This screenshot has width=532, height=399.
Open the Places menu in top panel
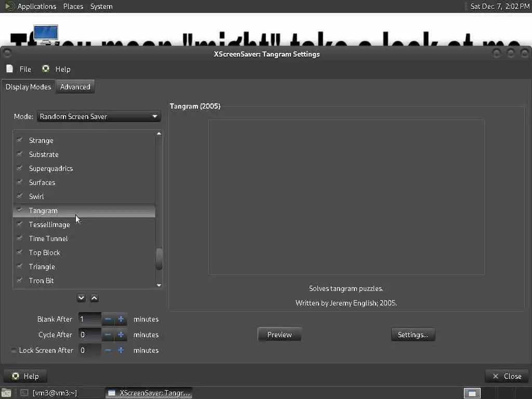click(x=73, y=6)
